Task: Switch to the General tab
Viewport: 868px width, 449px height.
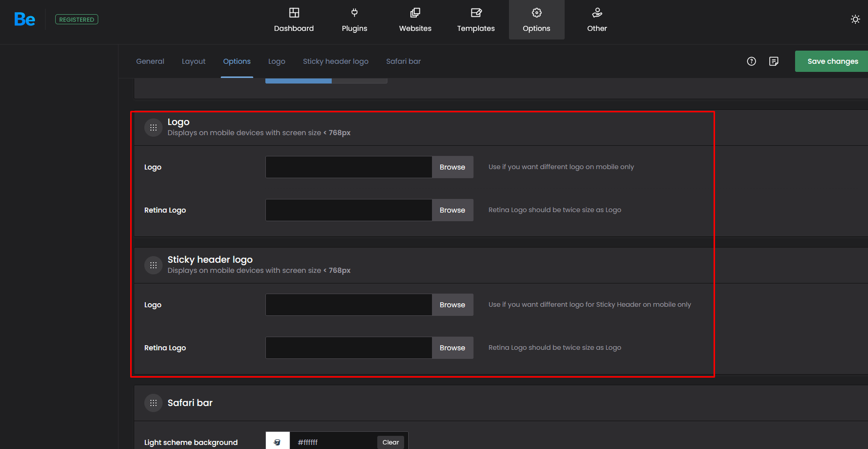Action: (150, 61)
